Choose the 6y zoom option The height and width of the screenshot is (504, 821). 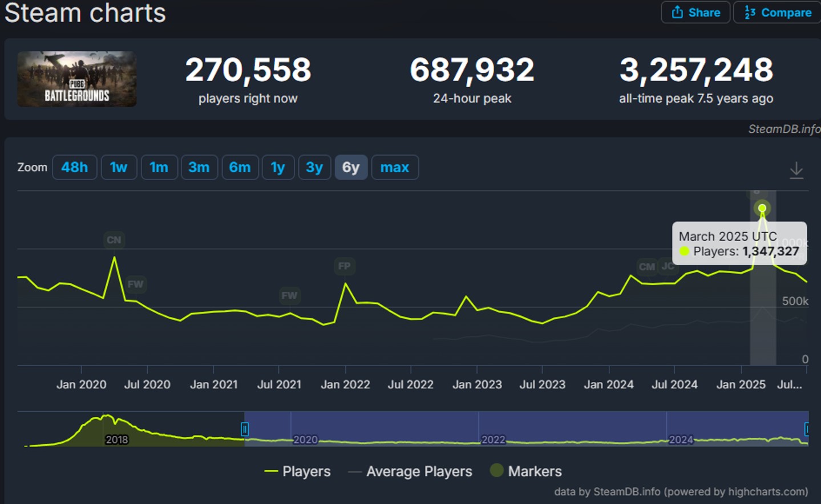coord(351,168)
